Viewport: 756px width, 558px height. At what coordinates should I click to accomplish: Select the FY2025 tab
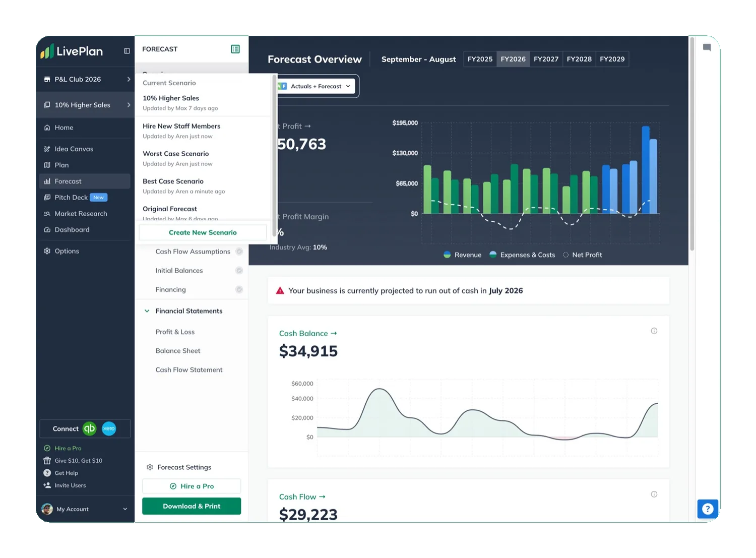(480, 59)
